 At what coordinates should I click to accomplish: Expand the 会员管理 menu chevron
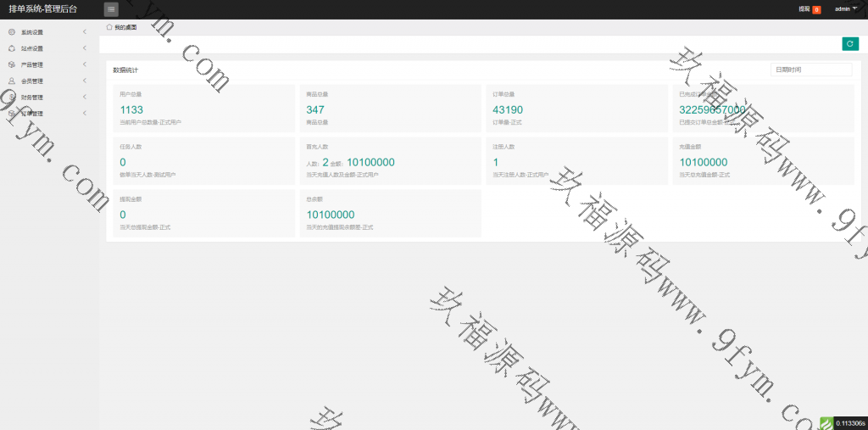coord(85,81)
